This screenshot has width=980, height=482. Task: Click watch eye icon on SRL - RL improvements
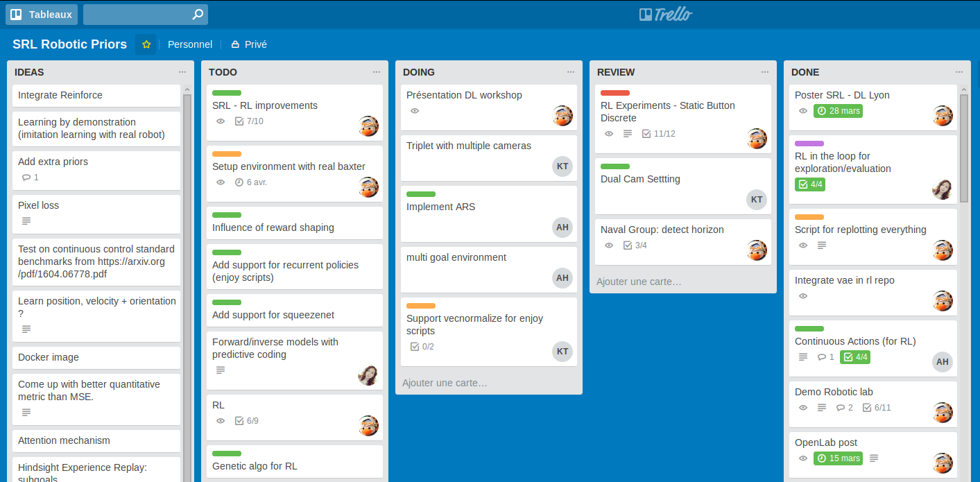coord(221,121)
